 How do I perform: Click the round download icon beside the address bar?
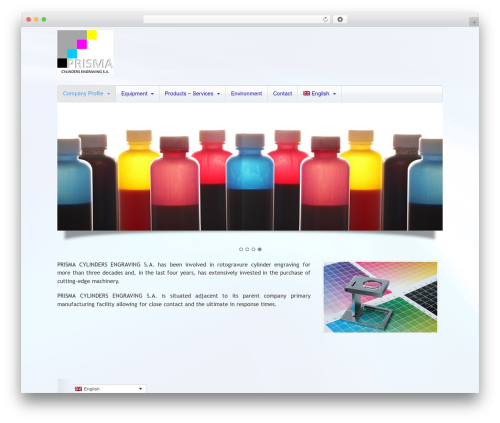coord(340,20)
